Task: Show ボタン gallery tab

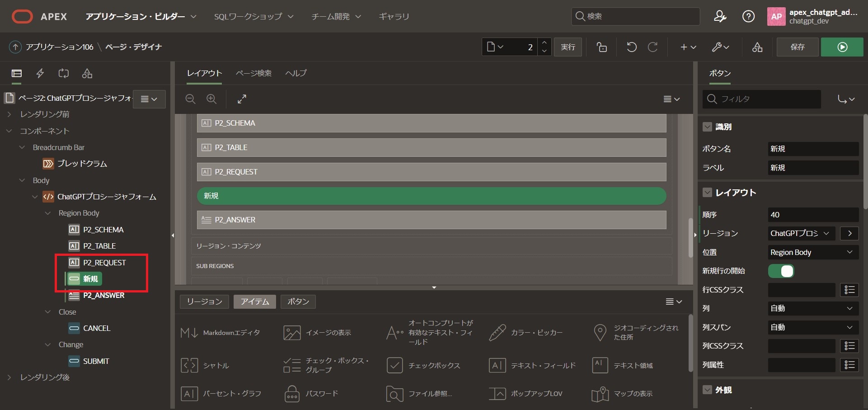Action: (298, 302)
